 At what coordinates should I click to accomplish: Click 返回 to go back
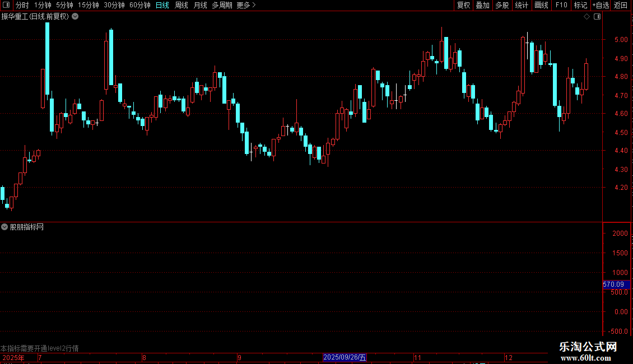(x=621, y=5)
